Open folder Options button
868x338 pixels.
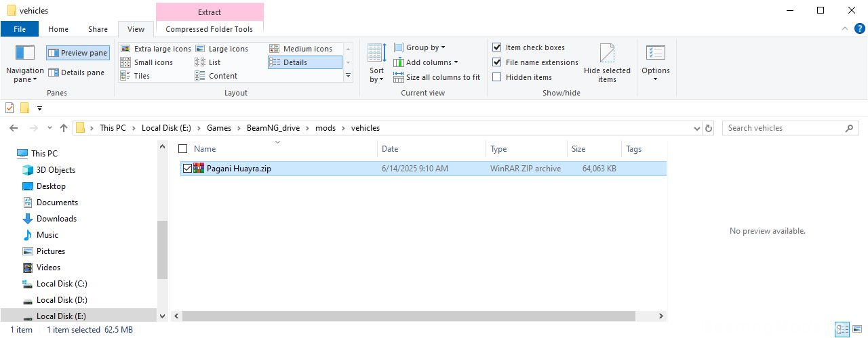pos(656,63)
